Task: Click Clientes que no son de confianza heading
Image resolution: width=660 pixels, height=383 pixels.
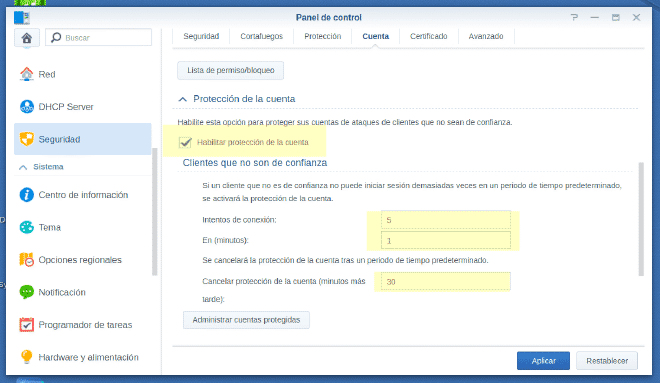Action: [x=255, y=163]
